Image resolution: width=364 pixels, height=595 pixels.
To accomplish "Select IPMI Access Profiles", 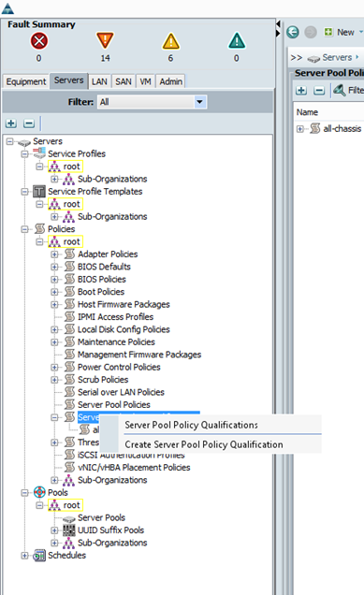I will [115, 317].
